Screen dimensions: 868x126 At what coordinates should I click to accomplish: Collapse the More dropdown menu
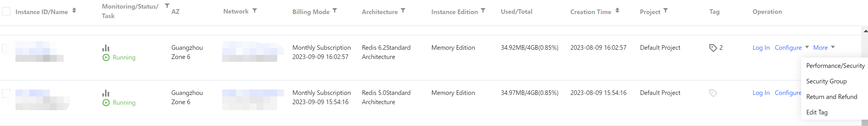(x=824, y=48)
